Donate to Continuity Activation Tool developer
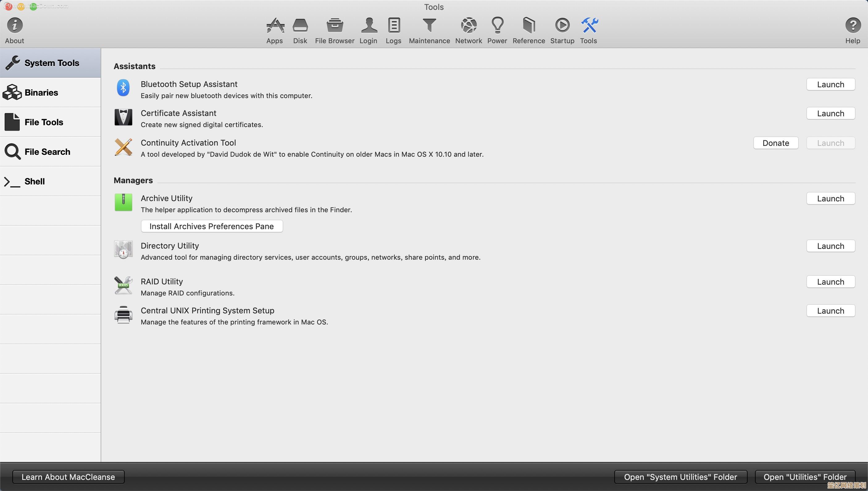This screenshot has width=868, height=491. [x=775, y=143]
